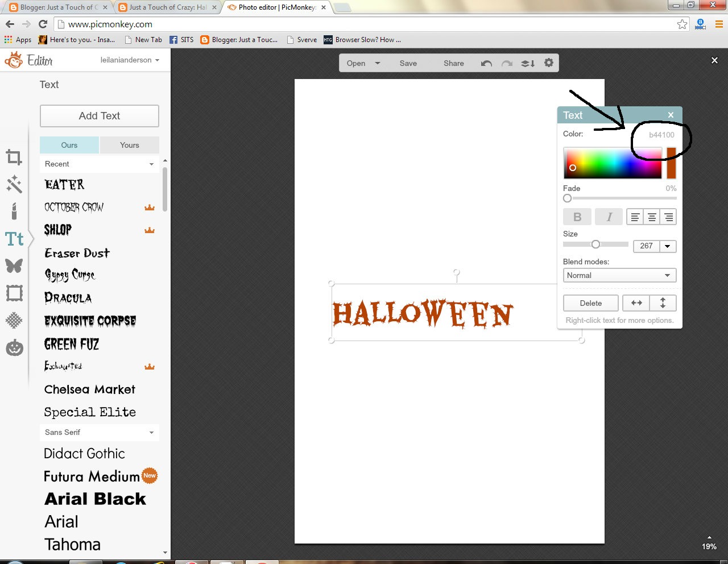Open the text size 267 dropdown arrow
This screenshot has height=564, width=728.
(668, 246)
